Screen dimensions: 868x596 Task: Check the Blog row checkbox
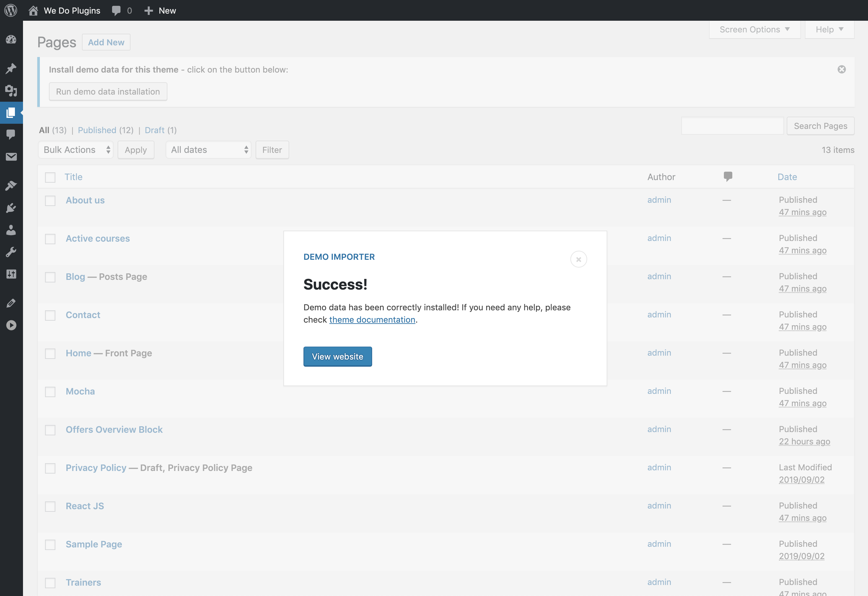50,277
